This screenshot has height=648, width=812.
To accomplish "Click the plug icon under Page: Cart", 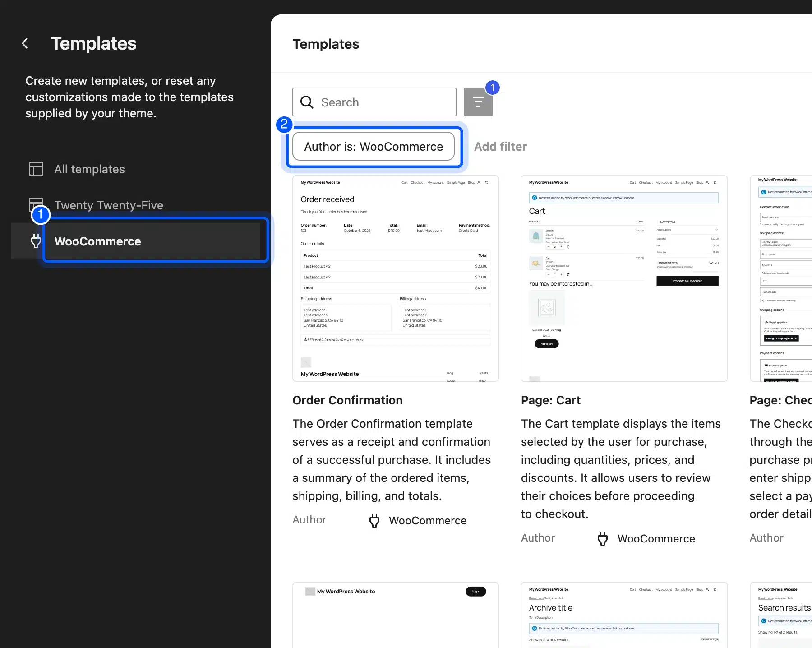I will 603,539.
